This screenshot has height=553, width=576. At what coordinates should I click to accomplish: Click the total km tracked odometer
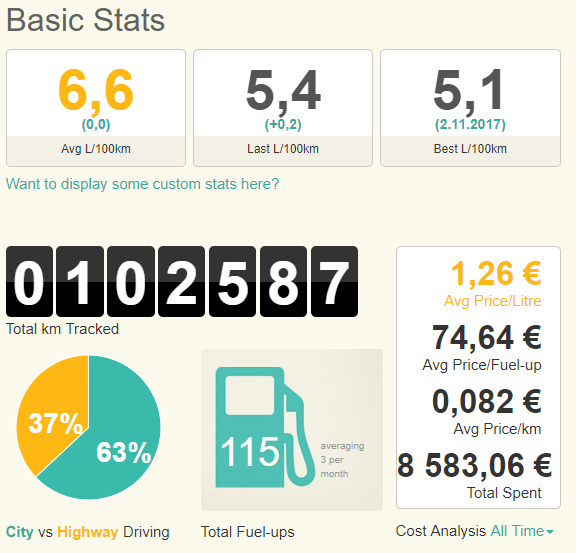coord(182,281)
